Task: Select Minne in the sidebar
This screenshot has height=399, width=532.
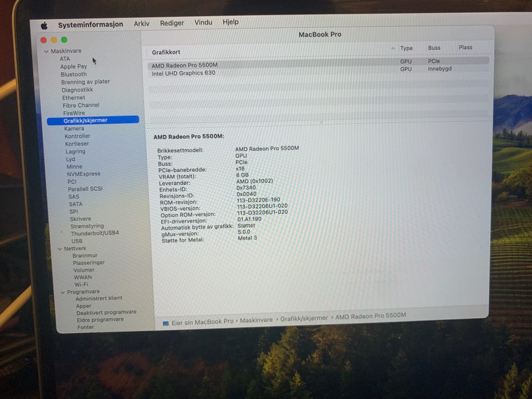Action: pos(74,167)
